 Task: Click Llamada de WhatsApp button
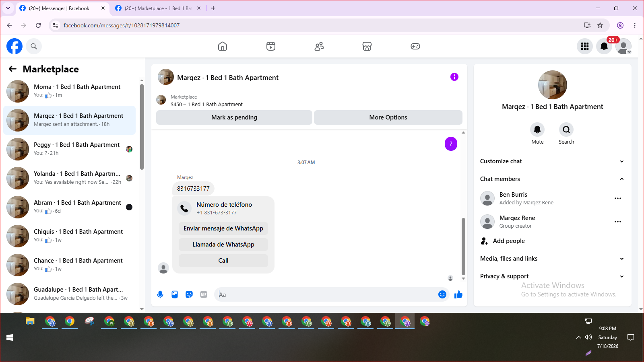(223, 245)
